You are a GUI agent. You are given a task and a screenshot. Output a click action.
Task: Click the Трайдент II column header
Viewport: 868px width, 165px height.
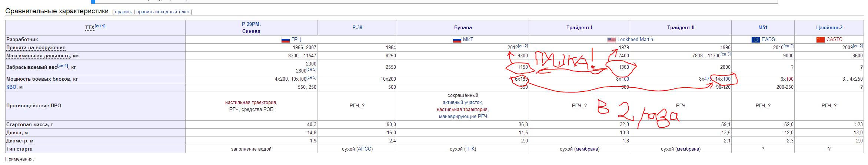click(681, 28)
